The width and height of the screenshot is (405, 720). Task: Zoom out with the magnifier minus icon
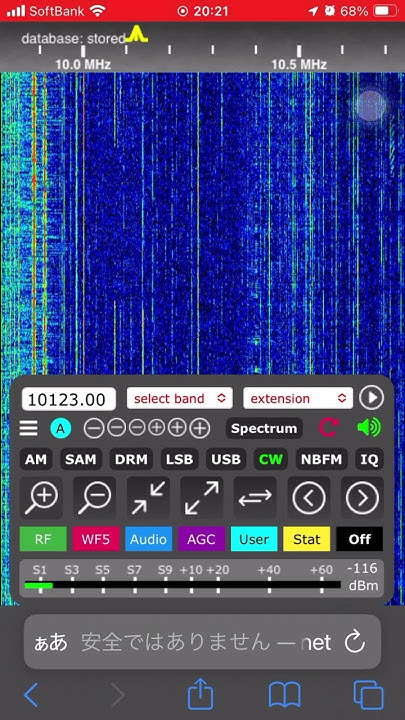95,498
